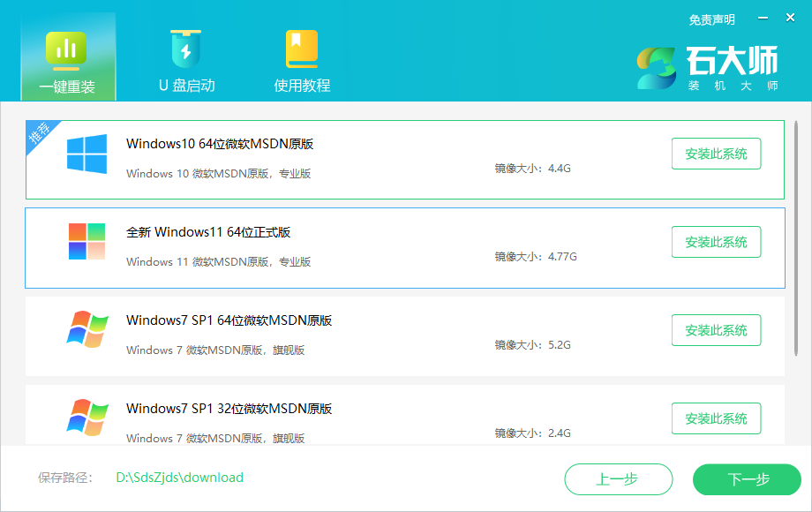Viewport: 812px width, 512px height.
Task: Open the 一键重装 tab
Action: [x=68, y=57]
